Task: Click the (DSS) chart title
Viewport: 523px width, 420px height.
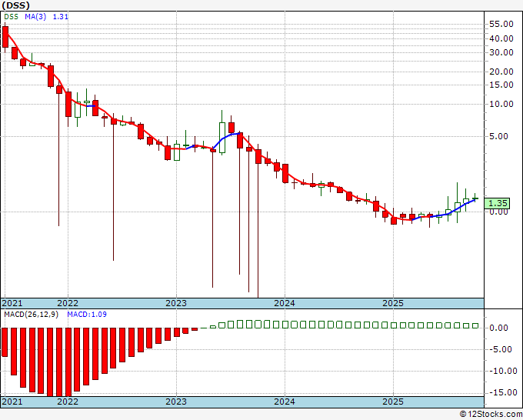Action: pyautogui.click(x=15, y=5)
